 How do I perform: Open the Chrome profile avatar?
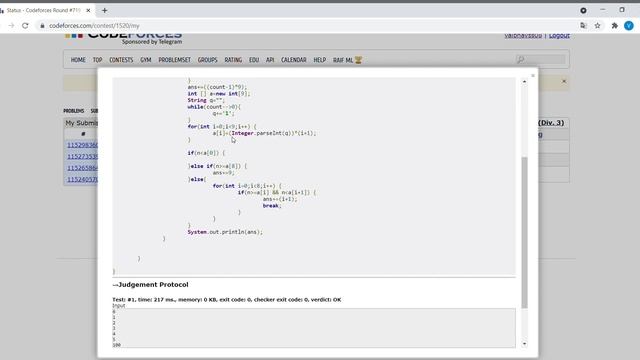pos(629,26)
